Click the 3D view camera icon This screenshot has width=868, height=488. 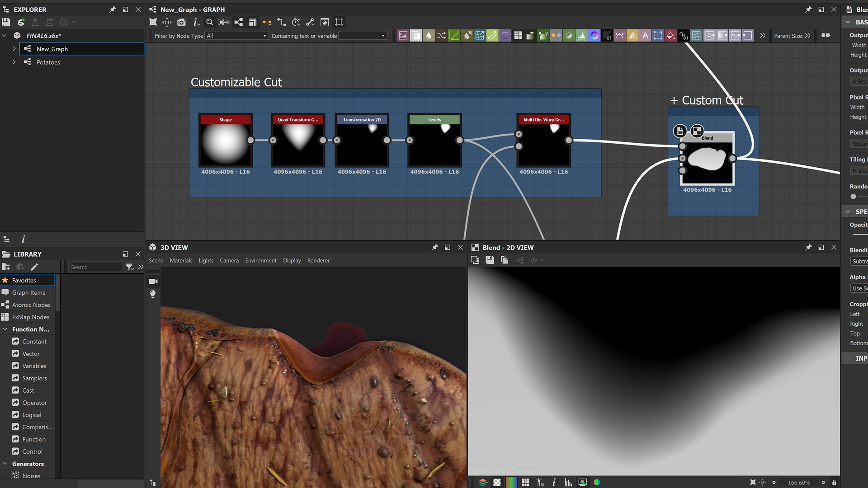tap(153, 282)
